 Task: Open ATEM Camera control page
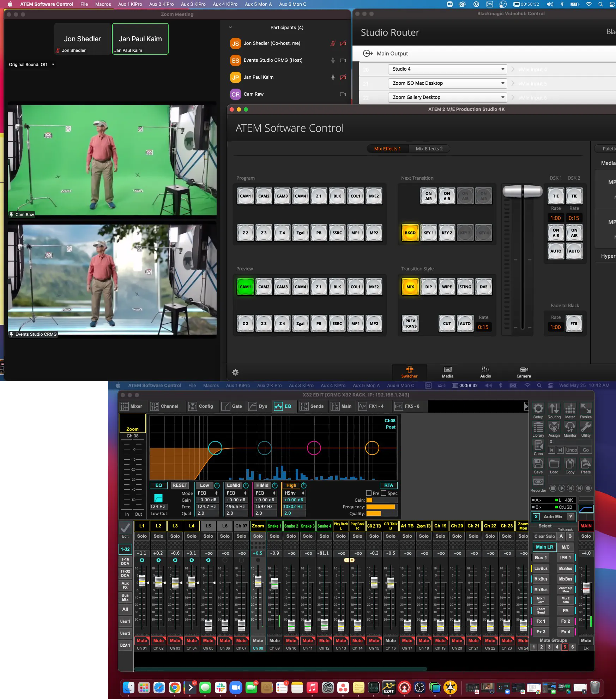(x=524, y=372)
